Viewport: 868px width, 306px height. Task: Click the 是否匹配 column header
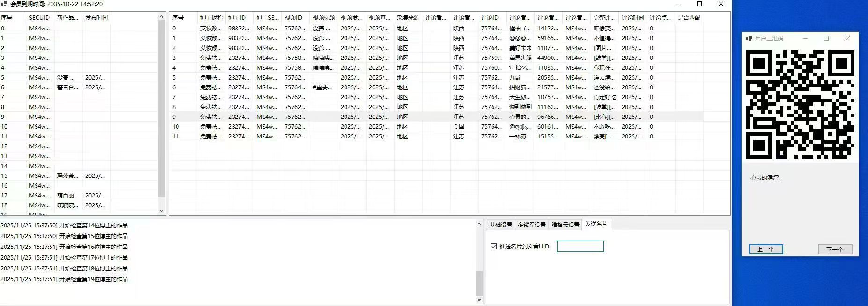(689, 18)
